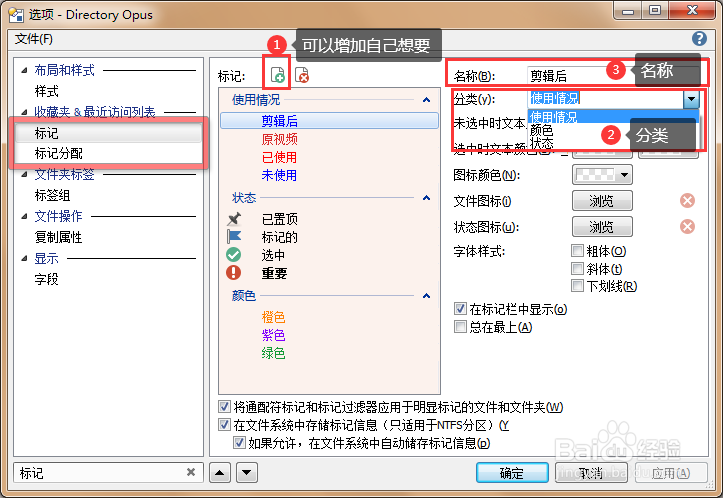The height and width of the screenshot is (498, 723).
Task: Select the 剪辑后 label
Action: point(329,121)
